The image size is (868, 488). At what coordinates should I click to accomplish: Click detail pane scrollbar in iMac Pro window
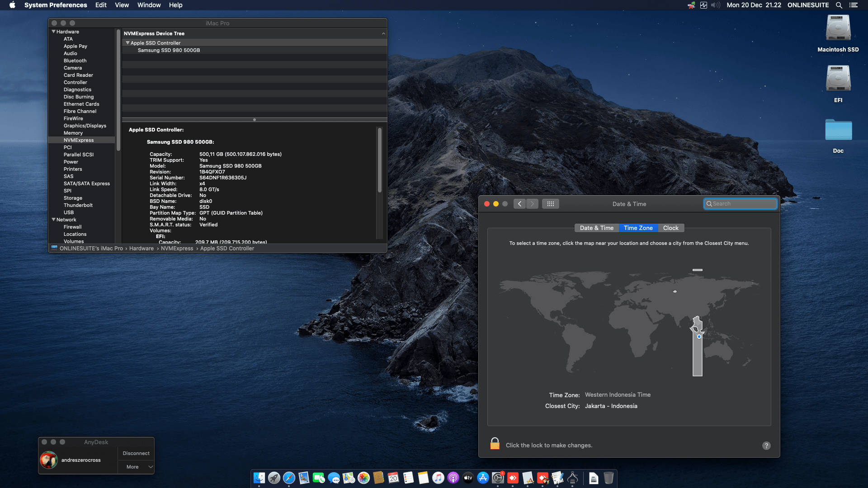(x=380, y=160)
